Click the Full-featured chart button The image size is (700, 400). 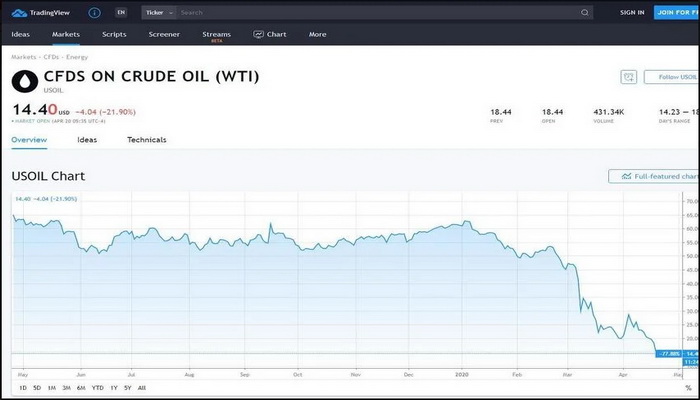click(x=656, y=176)
